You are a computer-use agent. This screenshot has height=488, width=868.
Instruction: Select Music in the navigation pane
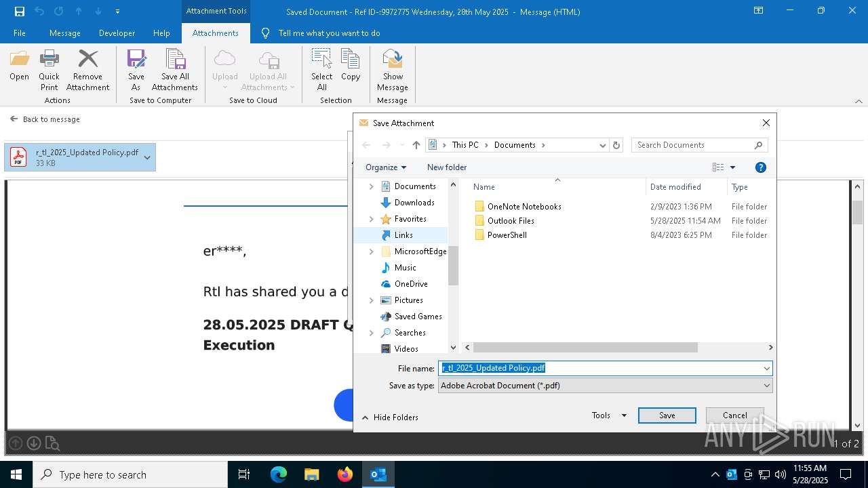click(x=406, y=268)
